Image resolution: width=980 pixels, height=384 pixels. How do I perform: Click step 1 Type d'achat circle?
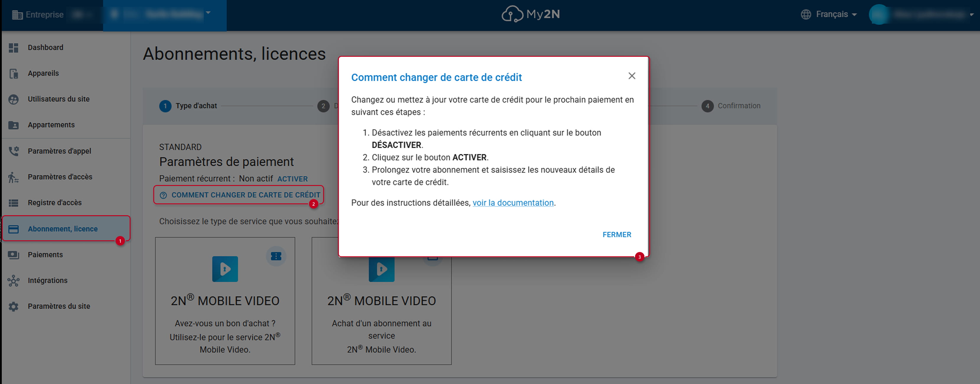165,106
